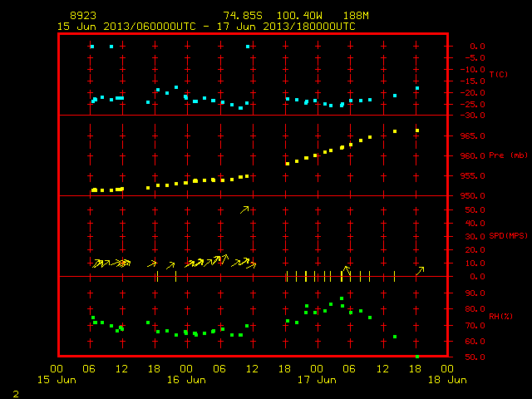Click the last yellow pressure point near 965.0
532x399 pixels.
click(417, 131)
